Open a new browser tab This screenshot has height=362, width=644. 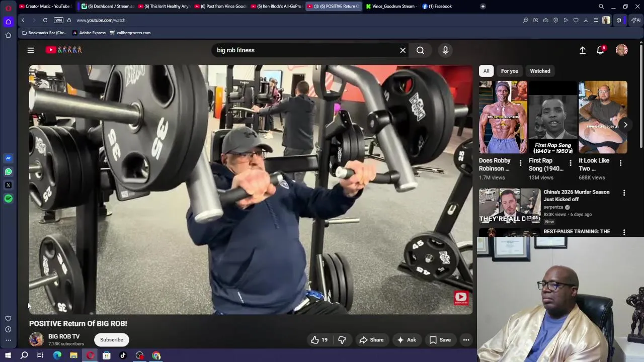click(482, 7)
